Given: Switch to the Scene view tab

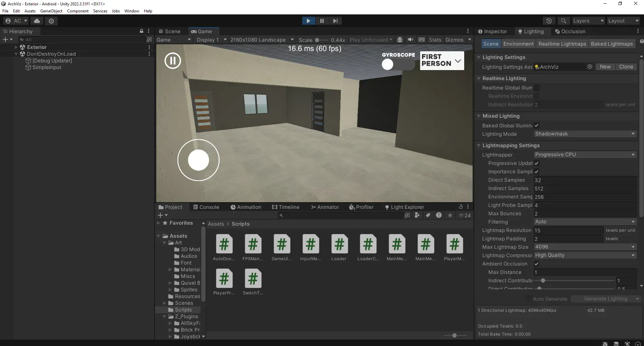Looking at the screenshot, I should [x=169, y=31].
